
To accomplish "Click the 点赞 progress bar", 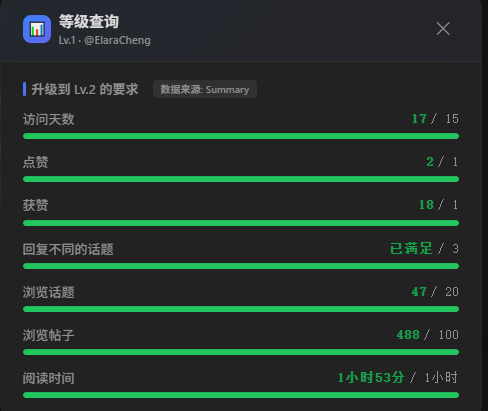I will tap(241, 179).
